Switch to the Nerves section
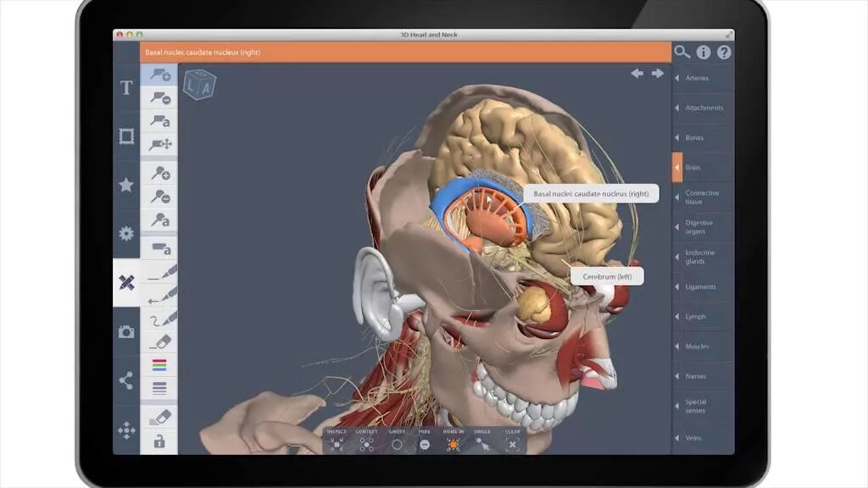This screenshot has height=488, width=868. click(696, 375)
